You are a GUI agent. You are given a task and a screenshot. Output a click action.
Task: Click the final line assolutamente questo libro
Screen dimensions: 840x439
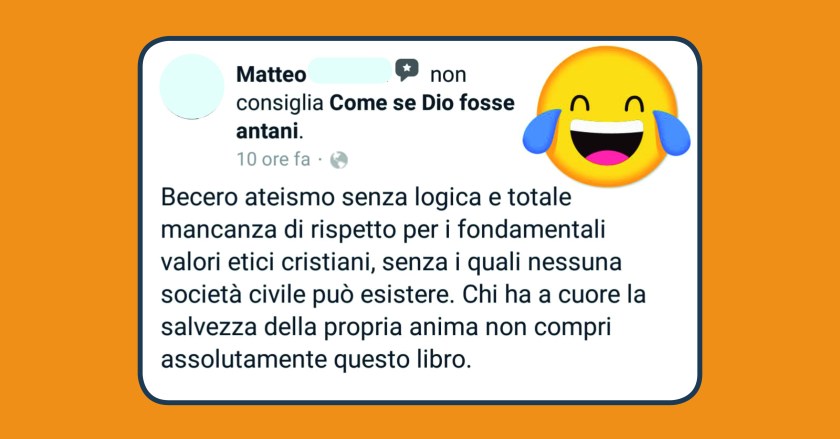[x=316, y=360]
